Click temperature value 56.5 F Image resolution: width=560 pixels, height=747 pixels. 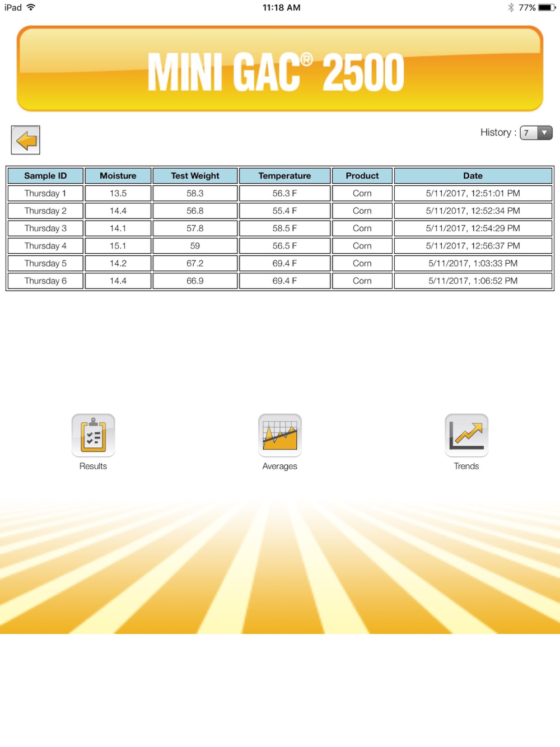[x=284, y=246]
